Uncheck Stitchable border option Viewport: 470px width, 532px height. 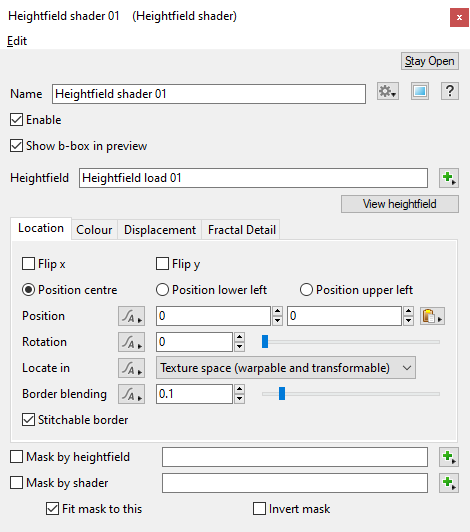(x=29, y=420)
